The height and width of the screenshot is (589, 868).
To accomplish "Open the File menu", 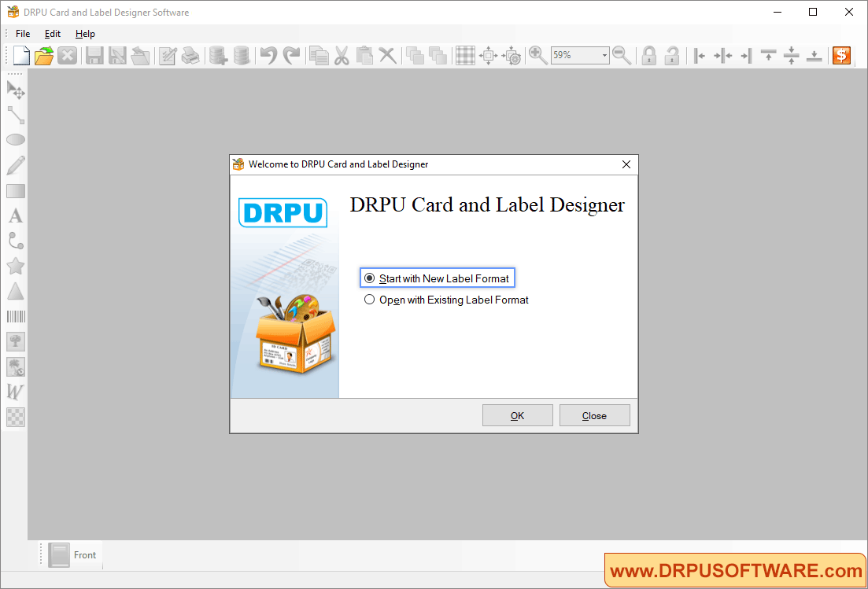I will point(23,34).
